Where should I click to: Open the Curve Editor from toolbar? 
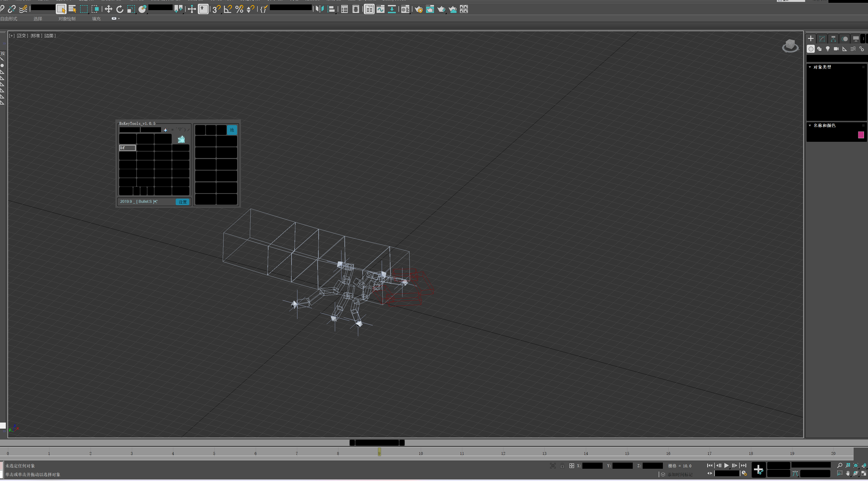[380, 9]
